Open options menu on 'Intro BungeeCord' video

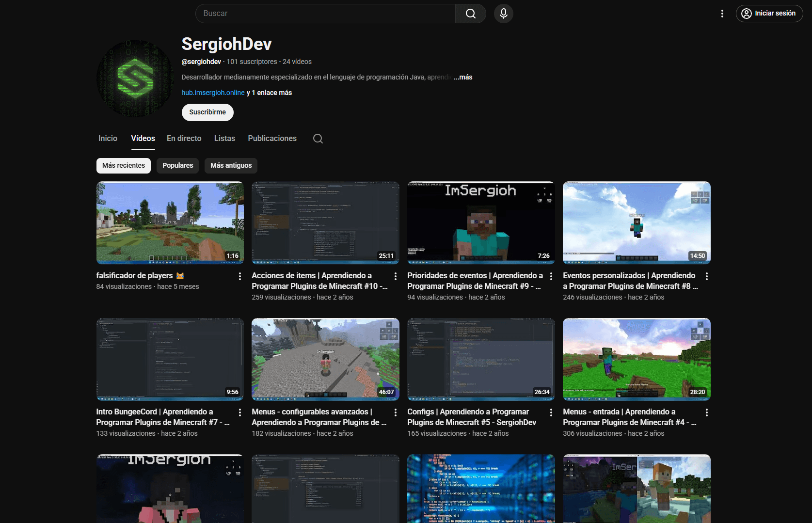click(239, 412)
